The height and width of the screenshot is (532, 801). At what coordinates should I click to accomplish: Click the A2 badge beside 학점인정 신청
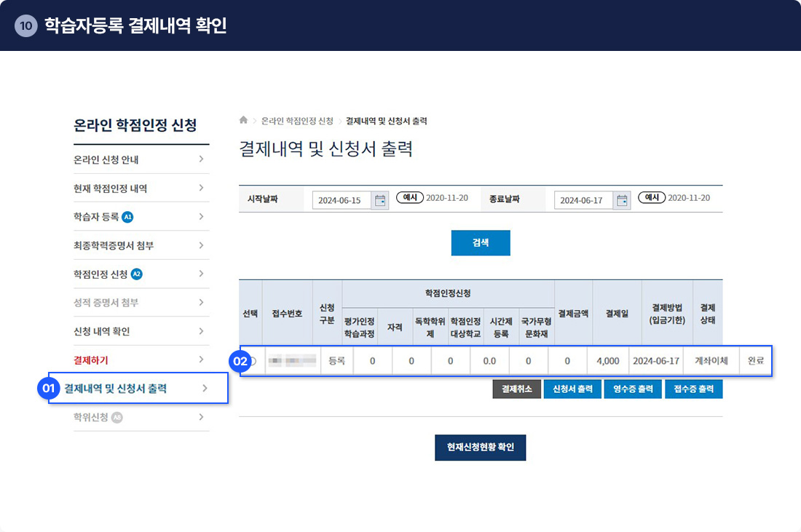pyautogui.click(x=137, y=274)
